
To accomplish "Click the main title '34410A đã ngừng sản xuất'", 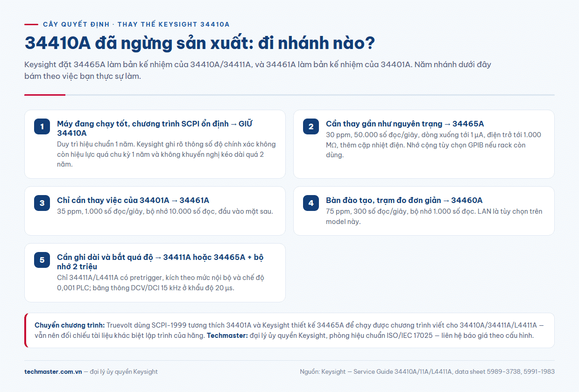I will (199, 43).
